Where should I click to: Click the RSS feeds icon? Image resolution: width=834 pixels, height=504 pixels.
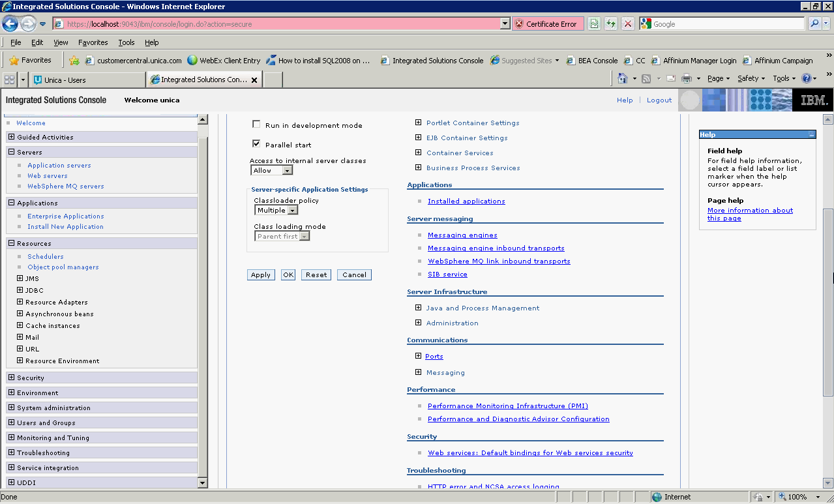(646, 78)
